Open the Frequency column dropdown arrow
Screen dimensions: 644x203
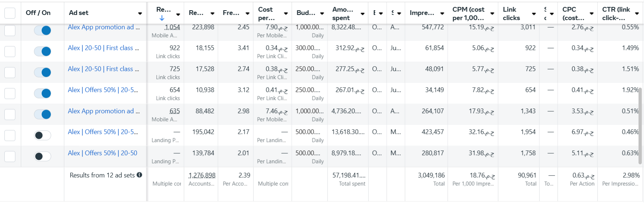tap(247, 14)
